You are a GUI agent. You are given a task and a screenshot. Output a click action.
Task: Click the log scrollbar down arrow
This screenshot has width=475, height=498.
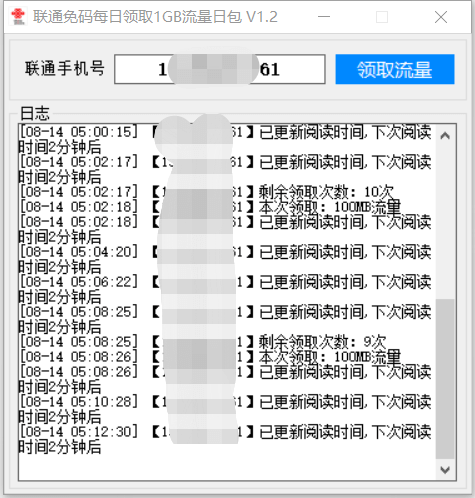[445, 470]
